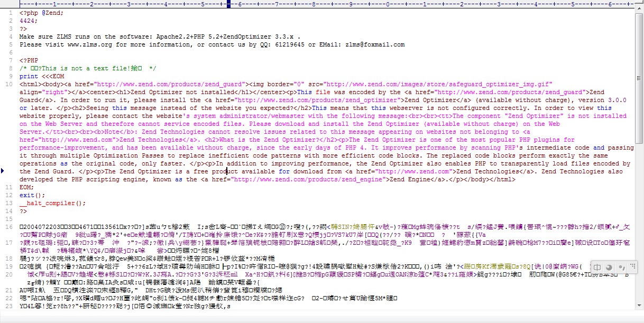Screen dimensions: 644x323
Task: Click the QQ number '61219645'
Action: click(x=290, y=44)
